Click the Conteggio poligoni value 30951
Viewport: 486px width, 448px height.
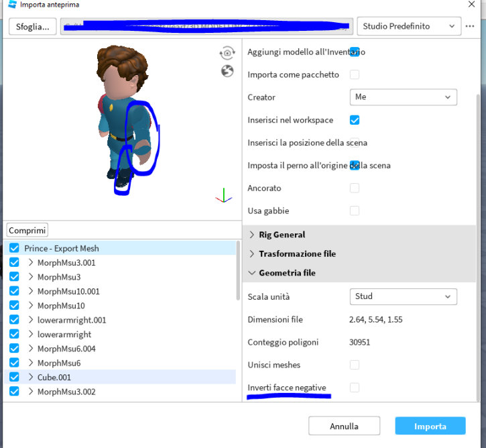[359, 342]
